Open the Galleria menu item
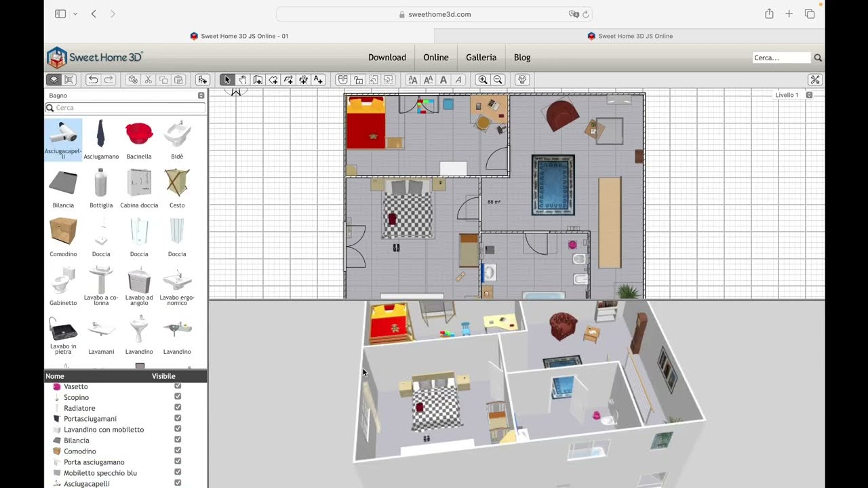This screenshot has width=868, height=488. [481, 58]
